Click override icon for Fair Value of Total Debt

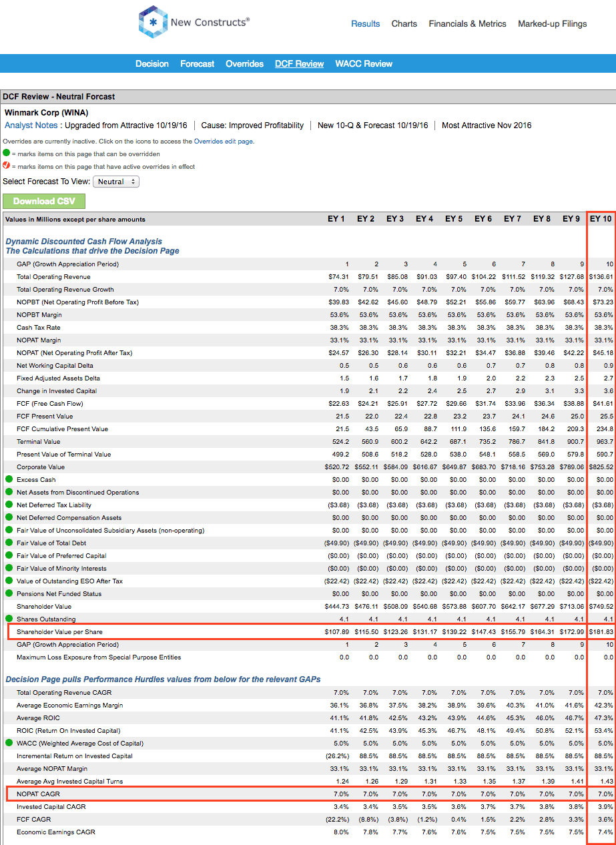[9, 543]
